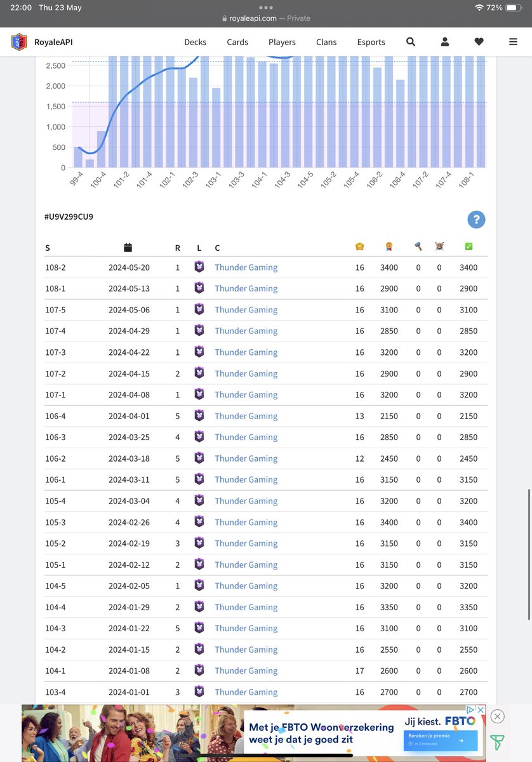
Task: Open Thunder Gaming link in row 108-2
Action: coord(246,267)
